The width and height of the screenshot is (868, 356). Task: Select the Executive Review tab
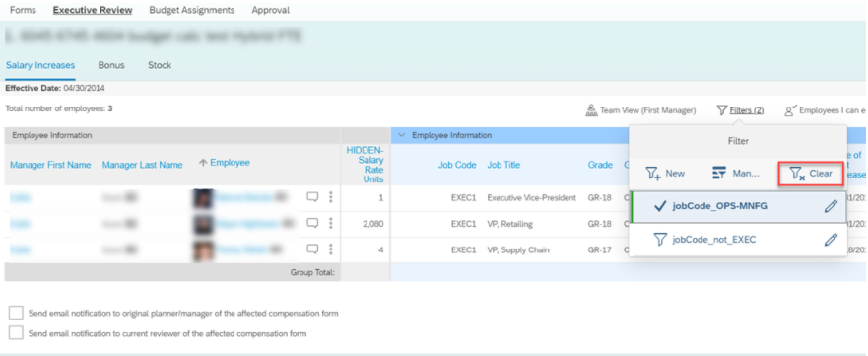(93, 10)
